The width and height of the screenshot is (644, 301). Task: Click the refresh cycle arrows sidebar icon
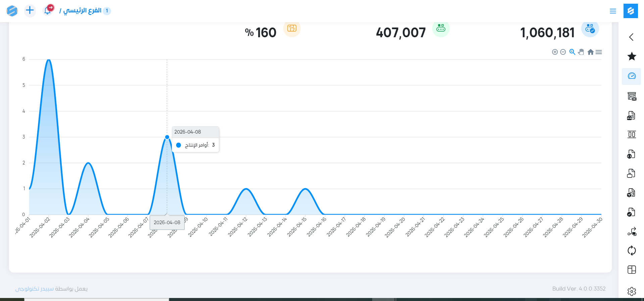click(x=632, y=251)
